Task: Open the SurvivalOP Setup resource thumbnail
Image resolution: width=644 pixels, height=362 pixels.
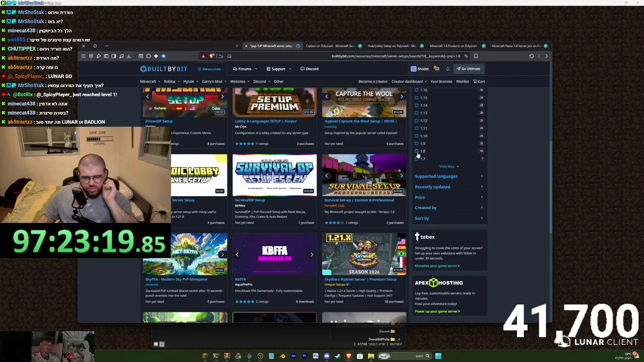Action: [x=275, y=175]
